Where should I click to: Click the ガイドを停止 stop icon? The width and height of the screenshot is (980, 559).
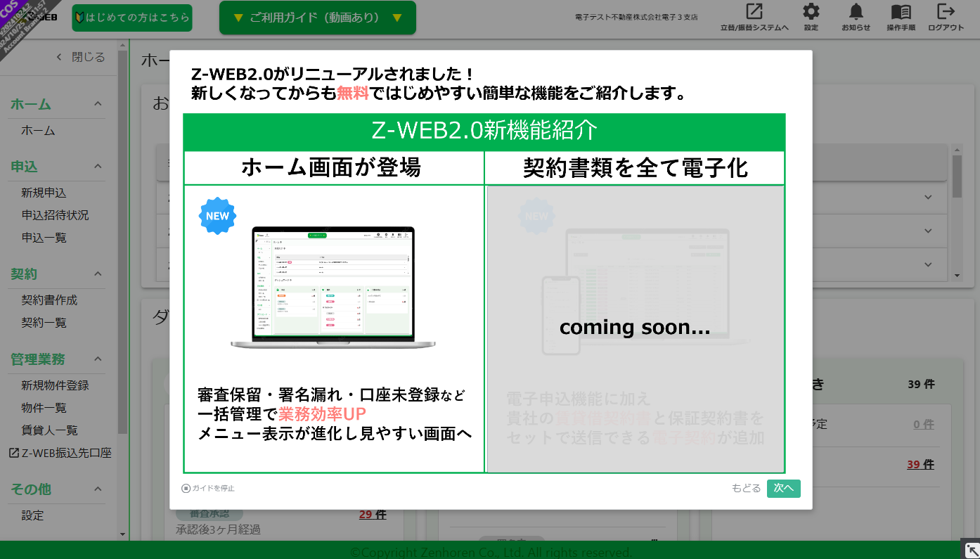(x=186, y=488)
